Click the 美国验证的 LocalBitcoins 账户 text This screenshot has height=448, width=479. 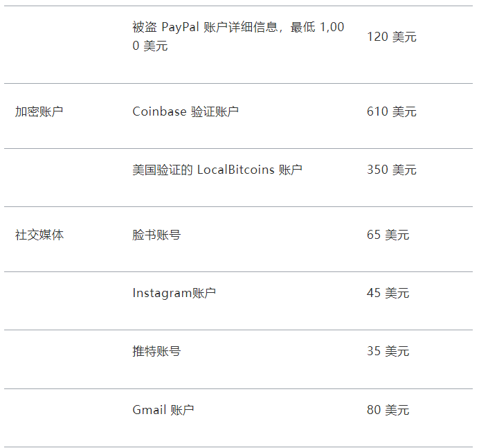tap(217, 170)
